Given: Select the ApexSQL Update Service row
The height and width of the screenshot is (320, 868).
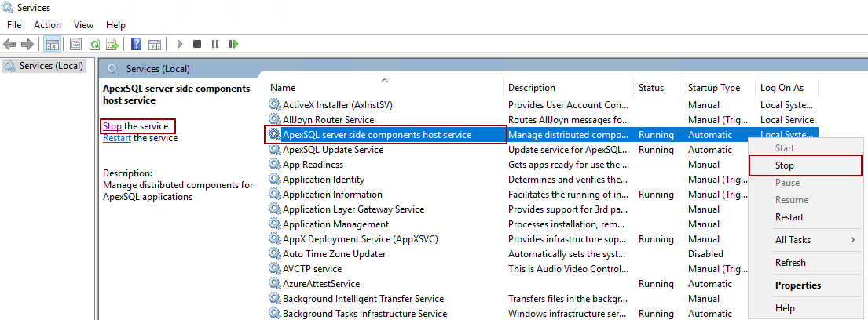Looking at the screenshot, I should (332, 150).
